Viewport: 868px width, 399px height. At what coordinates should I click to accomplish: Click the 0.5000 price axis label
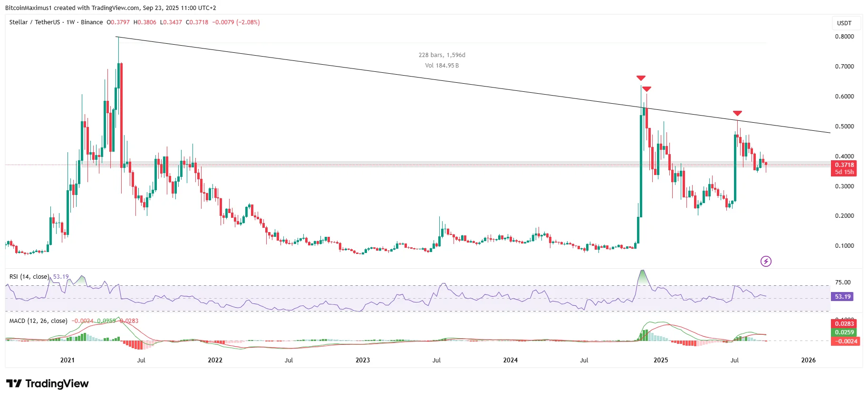(844, 126)
